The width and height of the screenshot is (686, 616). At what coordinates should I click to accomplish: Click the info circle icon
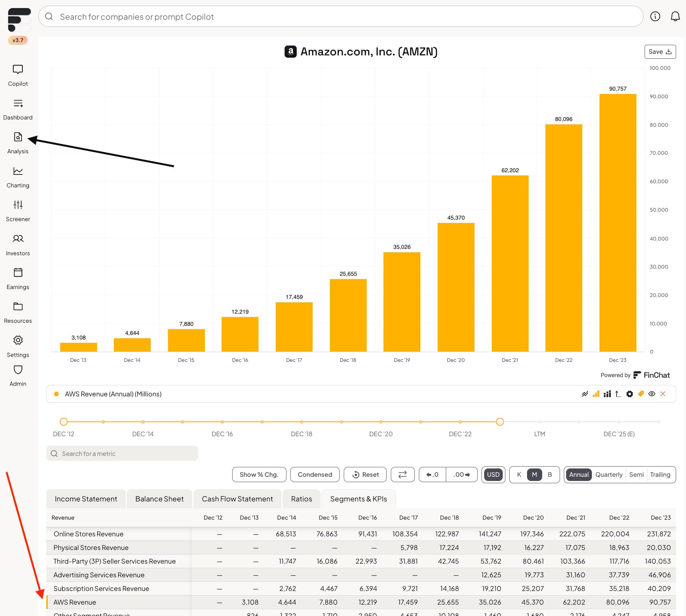pyautogui.click(x=655, y=16)
